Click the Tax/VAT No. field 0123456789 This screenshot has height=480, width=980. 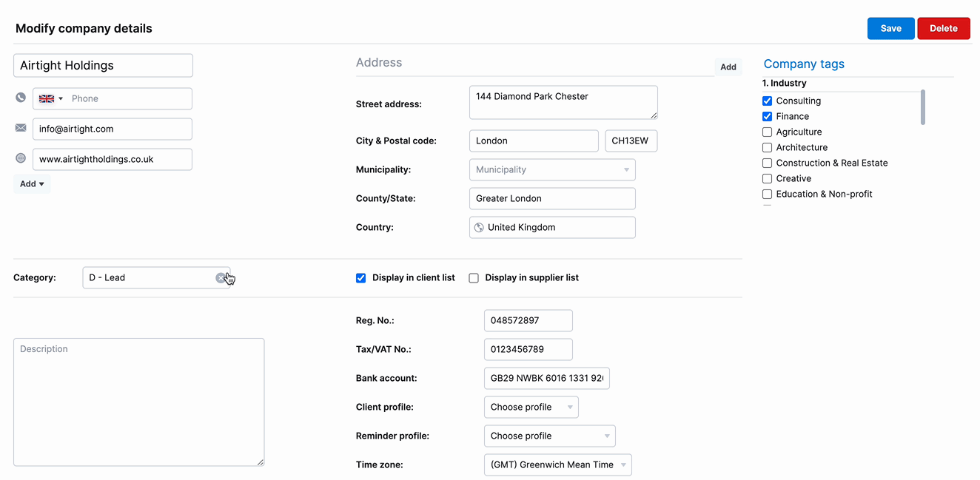pyautogui.click(x=528, y=349)
